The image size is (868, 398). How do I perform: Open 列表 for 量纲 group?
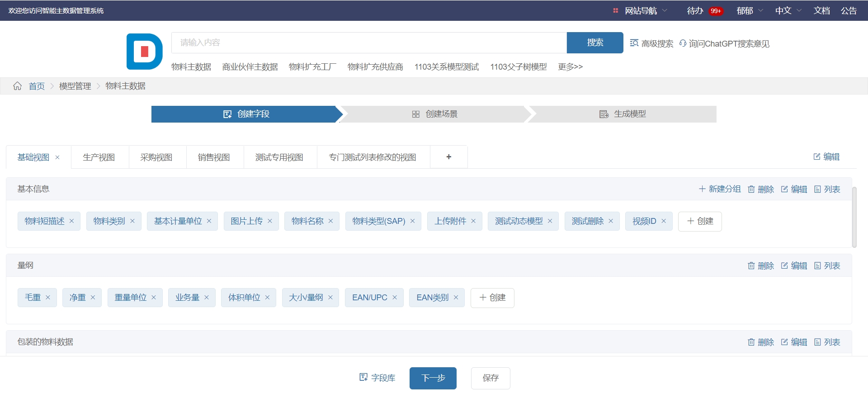pyautogui.click(x=827, y=265)
